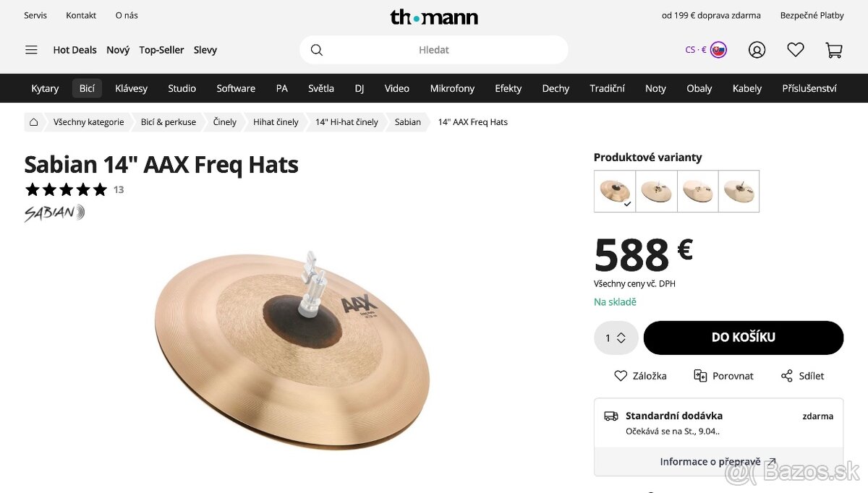This screenshot has height=493, width=868.
Task: Switch to the Bicí category tab
Action: (x=87, y=88)
